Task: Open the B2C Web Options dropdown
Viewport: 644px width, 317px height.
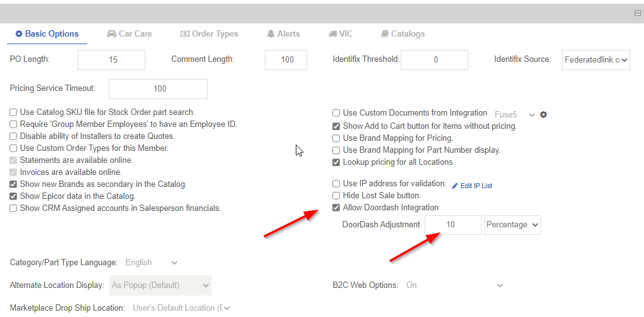Action: (x=454, y=285)
